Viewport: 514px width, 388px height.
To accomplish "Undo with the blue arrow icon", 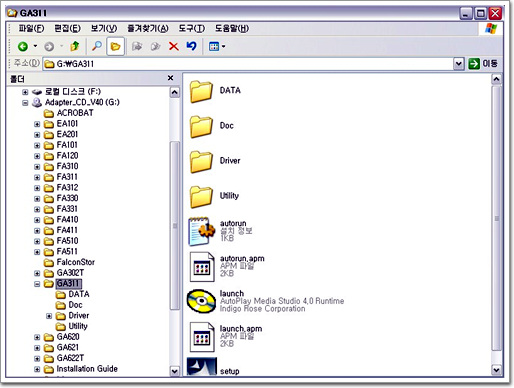I will point(191,46).
